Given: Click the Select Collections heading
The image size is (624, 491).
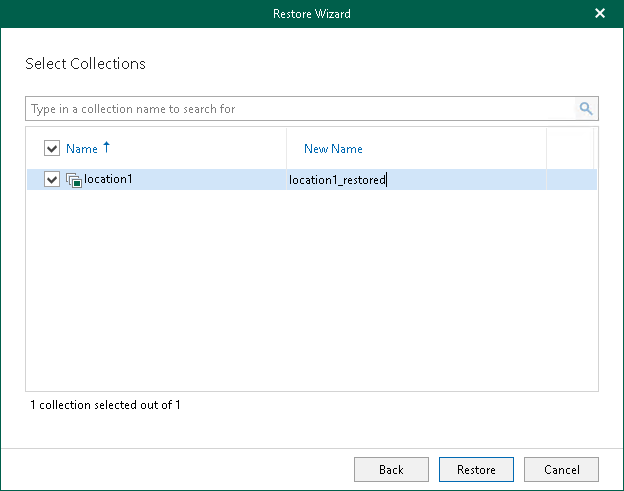Looking at the screenshot, I should [85, 64].
